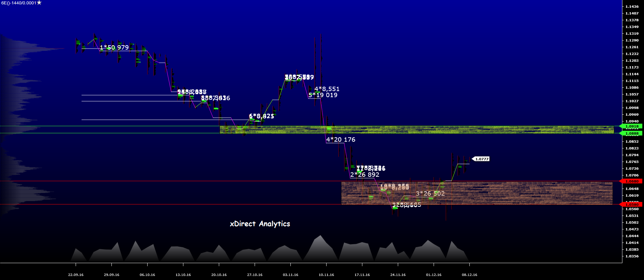Click the 6E()-1440/0.0001 symbol label
Image resolution: width=644 pixels, height=280 pixels.
pyautogui.click(x=19, y=3)
